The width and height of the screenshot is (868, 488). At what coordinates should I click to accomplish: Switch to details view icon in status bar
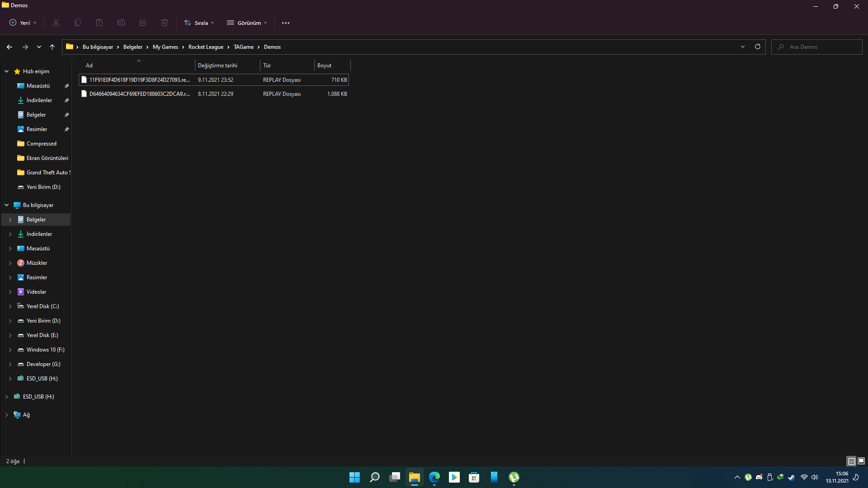click(x=851, y=461)
